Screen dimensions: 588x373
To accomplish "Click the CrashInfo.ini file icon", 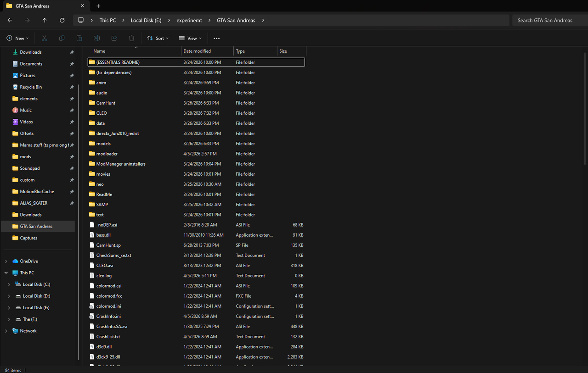I will point(92,316).
